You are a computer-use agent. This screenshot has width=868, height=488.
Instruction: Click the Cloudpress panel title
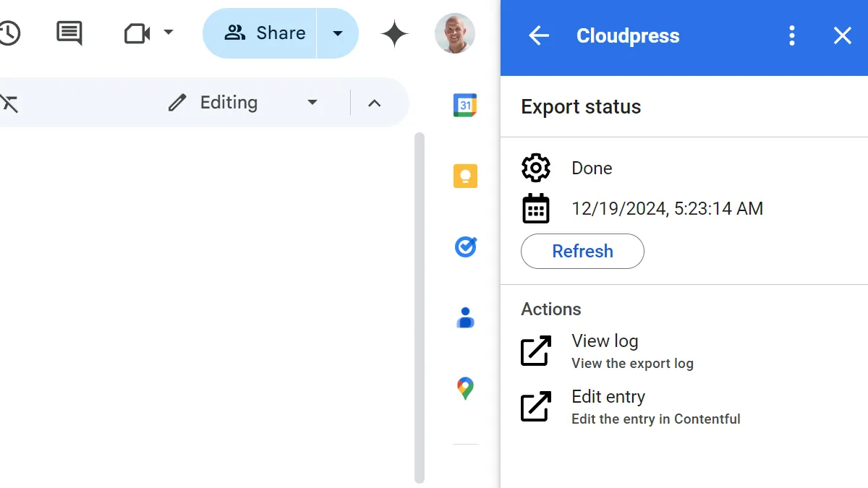(628, 36)
